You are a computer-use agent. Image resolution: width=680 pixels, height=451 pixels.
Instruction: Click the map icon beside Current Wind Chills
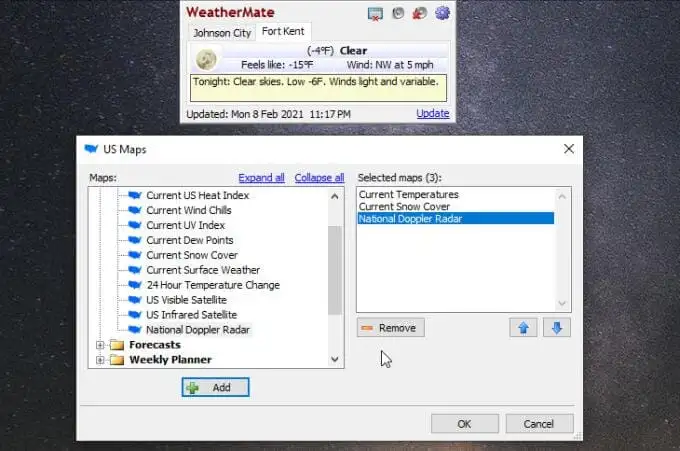point(135,210)
